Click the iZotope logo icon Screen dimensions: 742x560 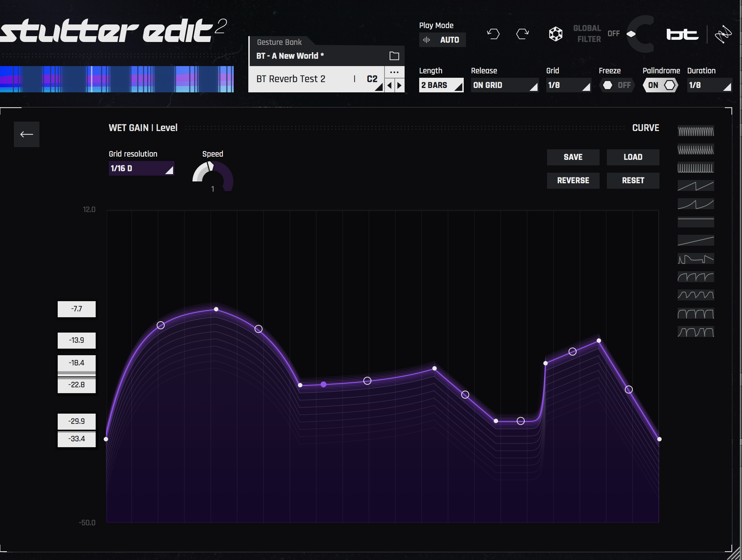723,34
